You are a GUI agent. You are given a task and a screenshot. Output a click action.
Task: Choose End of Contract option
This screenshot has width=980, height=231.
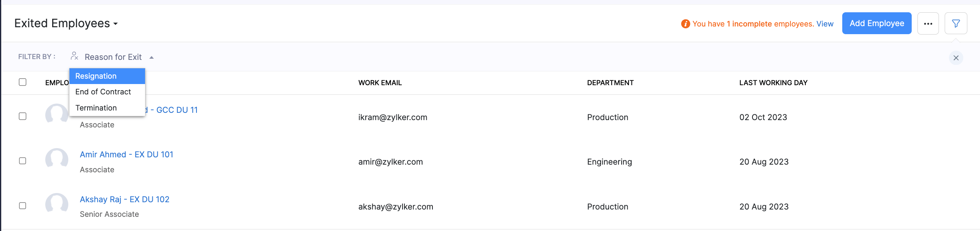pos(103,92)
